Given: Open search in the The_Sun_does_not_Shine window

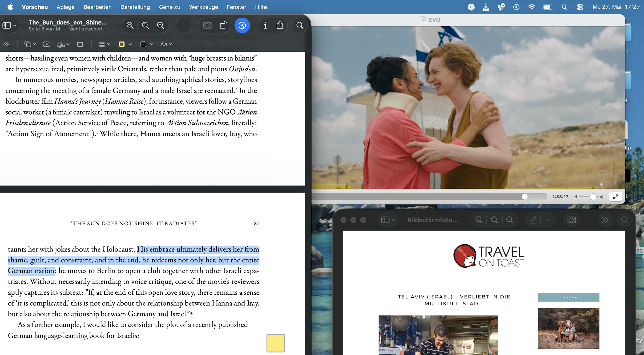Looking at the screenshot, I should (x=300, y=25).
